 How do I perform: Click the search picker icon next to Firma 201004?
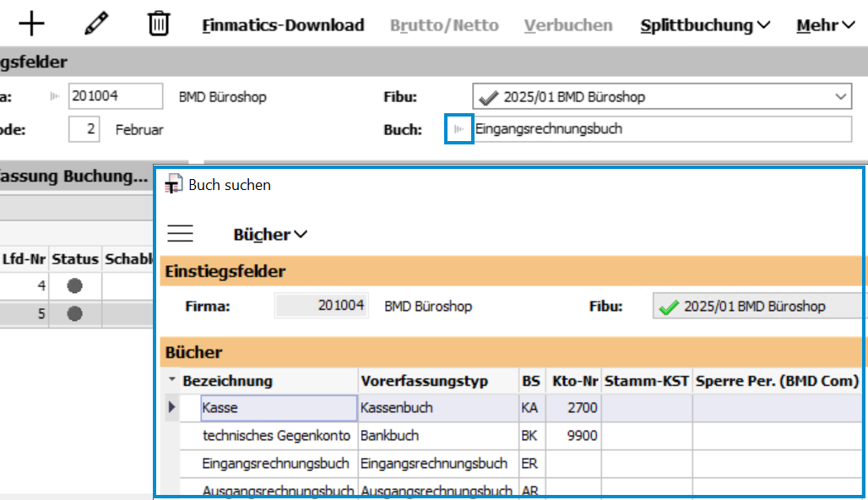[55, 96]
